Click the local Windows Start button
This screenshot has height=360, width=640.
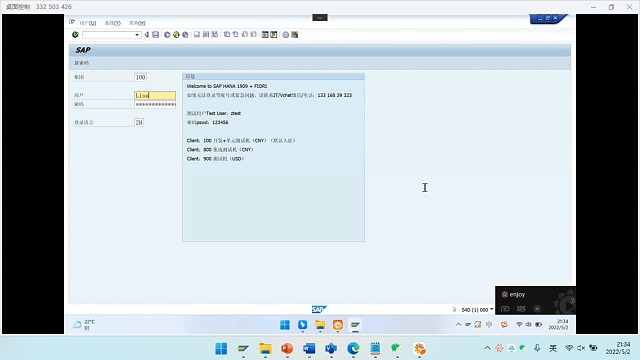(x=221, y=349)
